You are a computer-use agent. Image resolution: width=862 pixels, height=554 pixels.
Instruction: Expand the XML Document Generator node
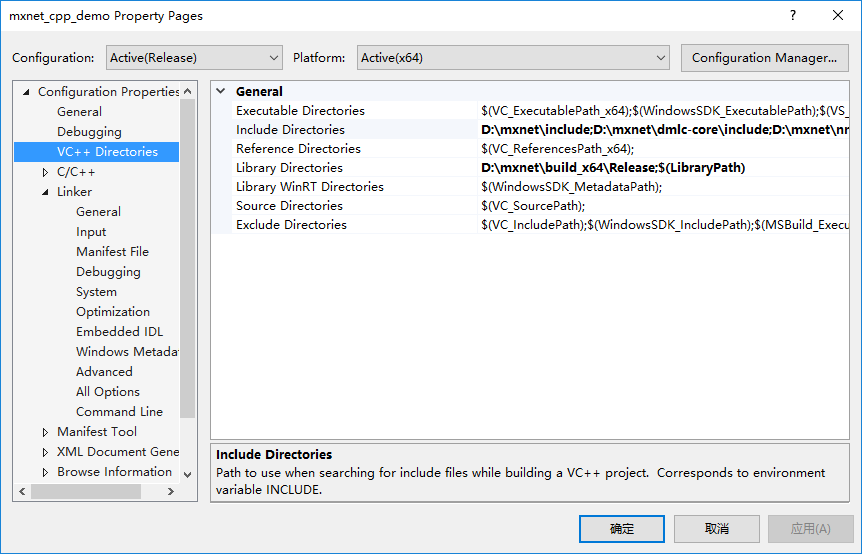(45, 452)
